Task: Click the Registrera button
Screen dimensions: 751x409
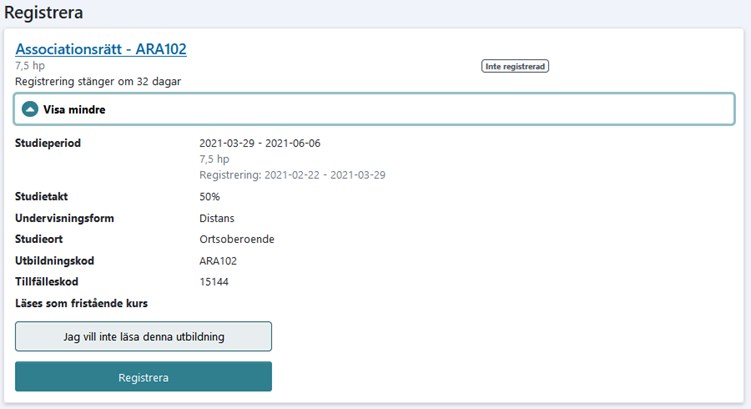Action: pos(143,377)
